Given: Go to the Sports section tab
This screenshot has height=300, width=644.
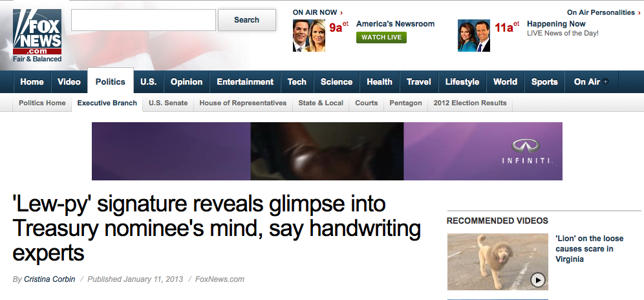Looking at the screenshot, I should point(544,81).
